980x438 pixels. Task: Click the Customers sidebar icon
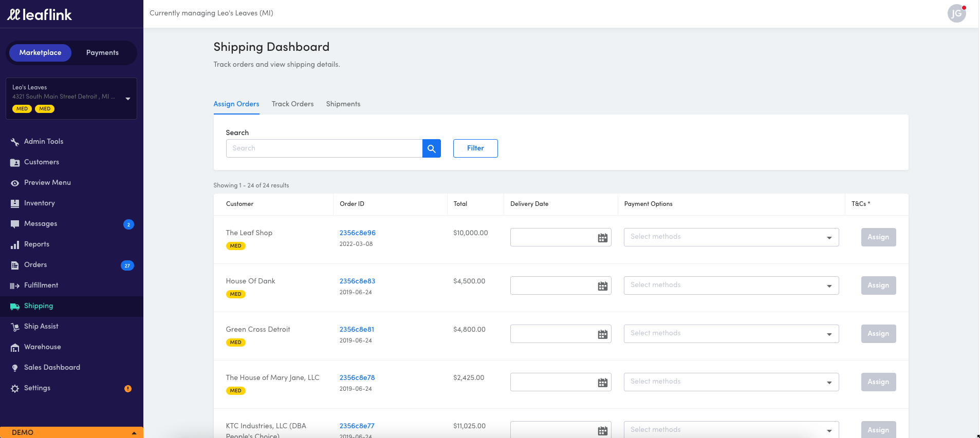15,162
